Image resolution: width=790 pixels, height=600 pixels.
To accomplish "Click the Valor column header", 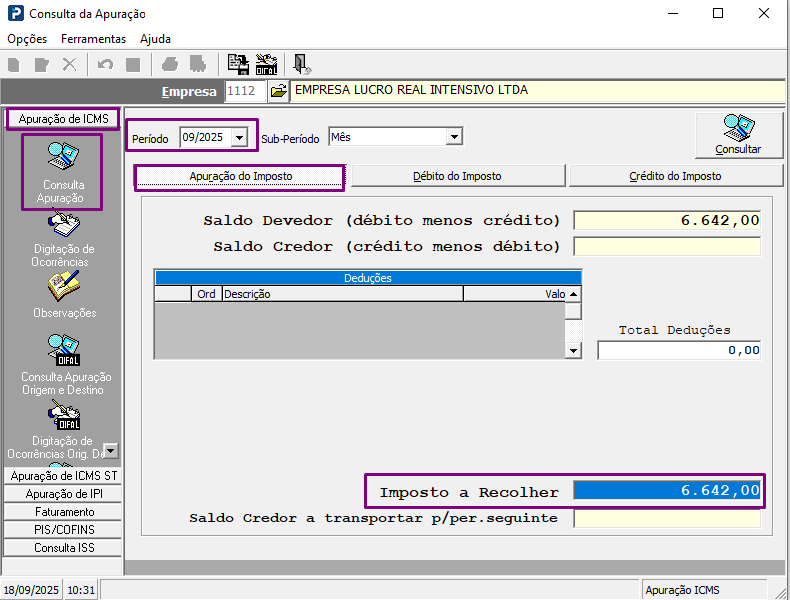I will tap(514, 294).
